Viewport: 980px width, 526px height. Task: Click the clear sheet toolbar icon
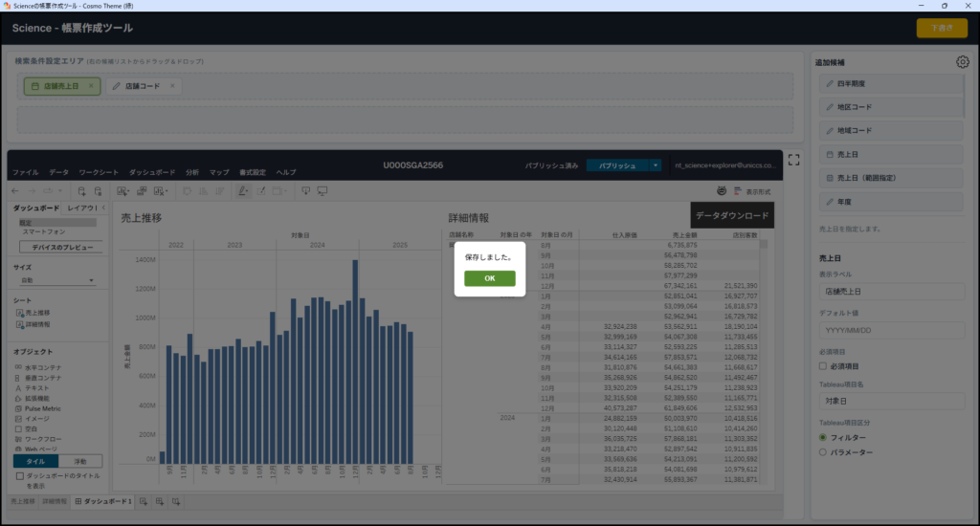point(160,191)
